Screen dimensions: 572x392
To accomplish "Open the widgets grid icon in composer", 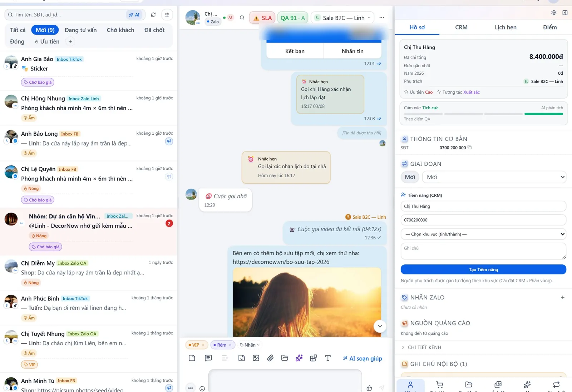I will pos(314,358).
